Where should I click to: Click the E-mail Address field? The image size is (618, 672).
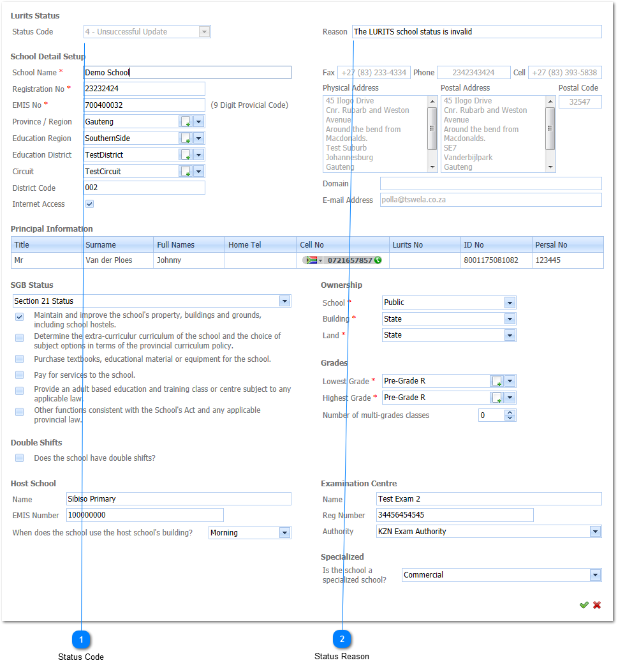491,200
